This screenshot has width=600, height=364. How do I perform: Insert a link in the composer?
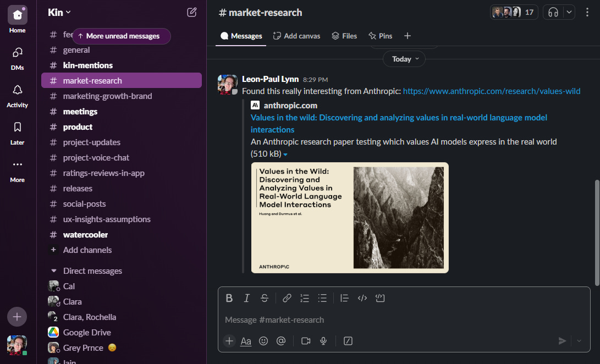click(287, 298)
